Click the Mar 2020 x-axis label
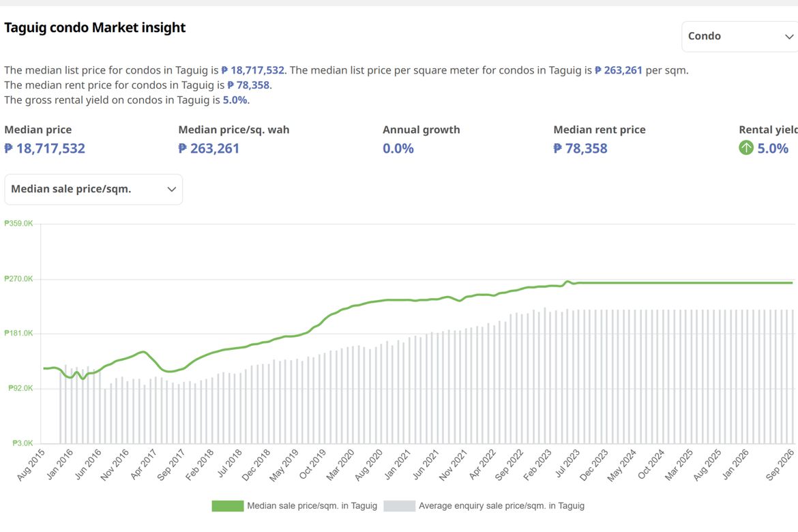 click(340, 464)
